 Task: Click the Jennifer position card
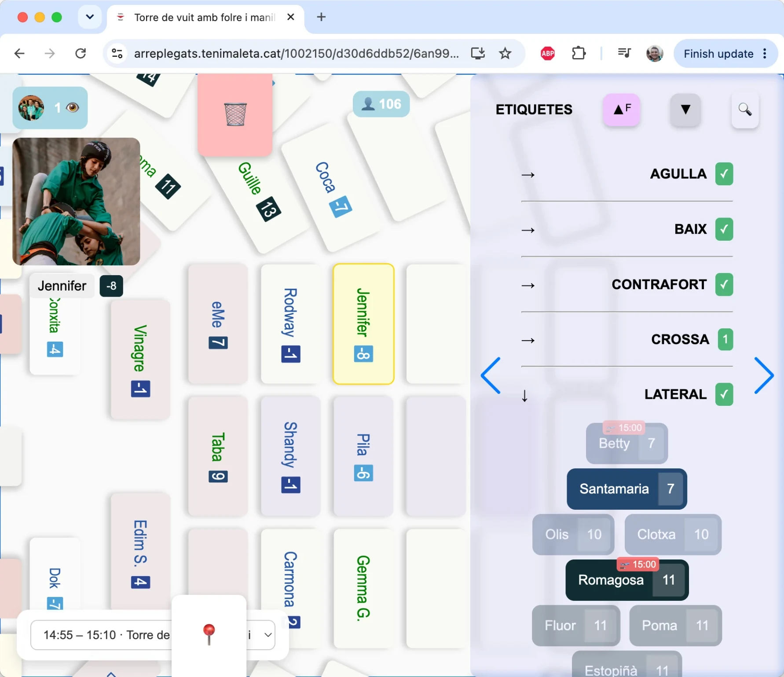(x=363, y=324)
